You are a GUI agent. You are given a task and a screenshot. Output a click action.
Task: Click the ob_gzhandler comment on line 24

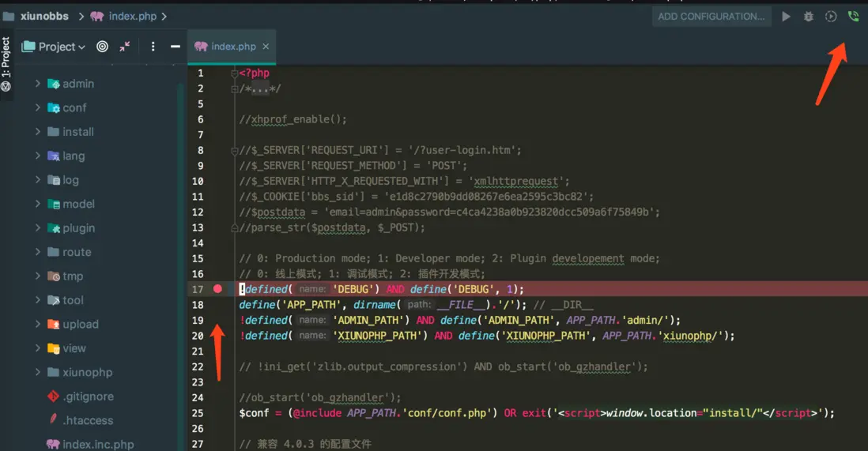coord(320,397)
